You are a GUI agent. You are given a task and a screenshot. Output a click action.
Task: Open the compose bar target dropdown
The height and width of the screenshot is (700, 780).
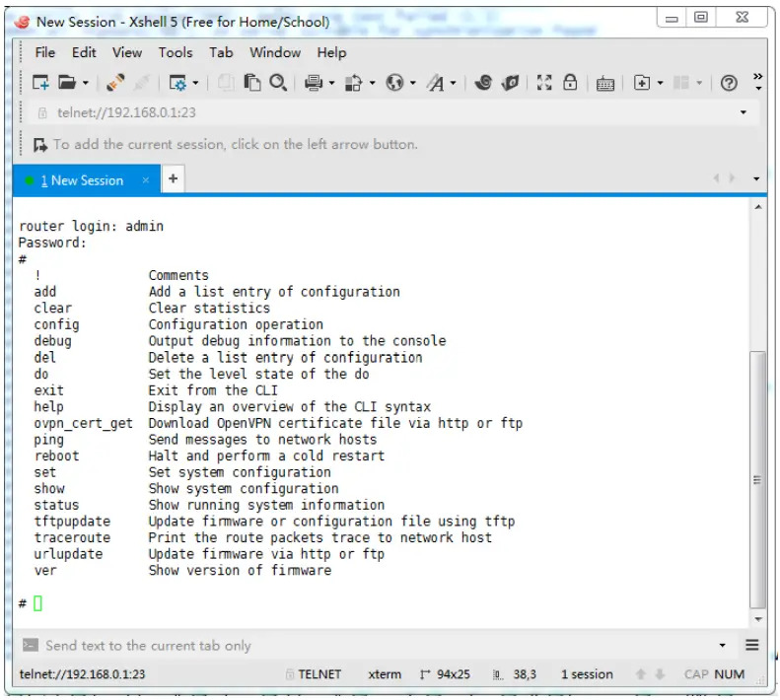click(x=723, y=646)
